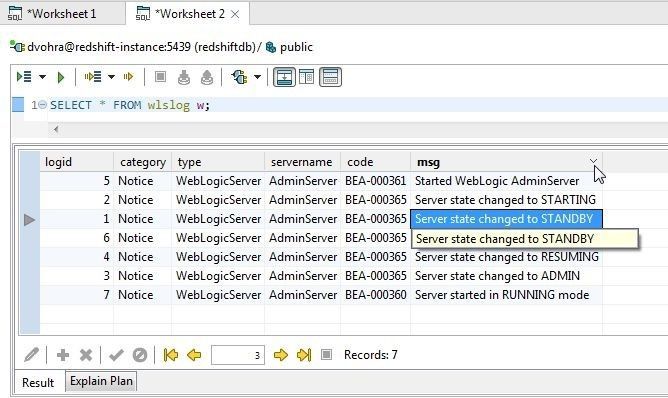This screenshot has width=668, height=398.
Task: Click the type column header
Action: pos(218,162)
